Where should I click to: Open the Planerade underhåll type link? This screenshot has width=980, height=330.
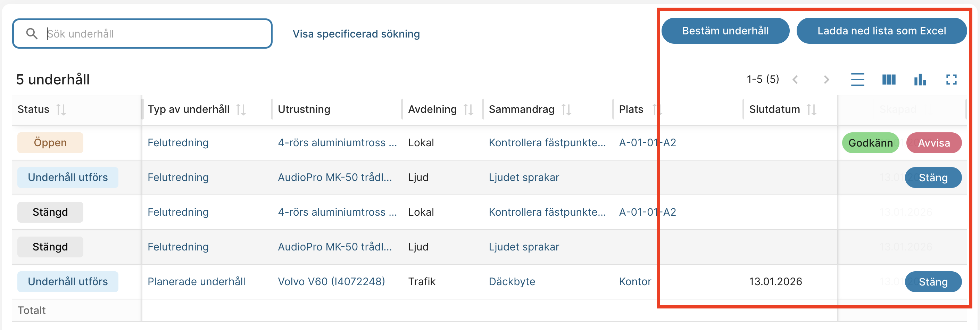[x=196, y=282]
